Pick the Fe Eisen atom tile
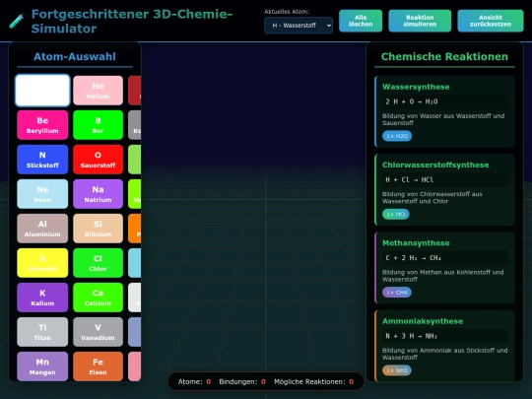Viewport: 532px width, 399px height. [98, 366]
